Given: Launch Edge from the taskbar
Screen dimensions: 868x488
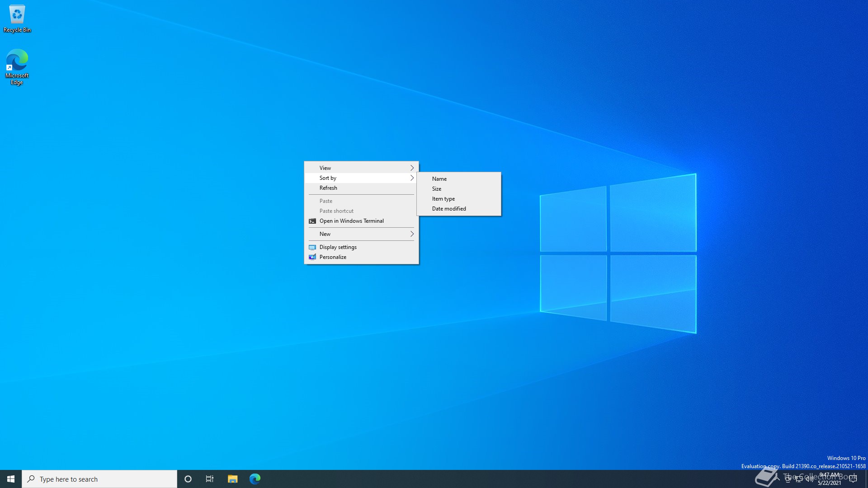Looking at the screenshot, I should [255, 479].
